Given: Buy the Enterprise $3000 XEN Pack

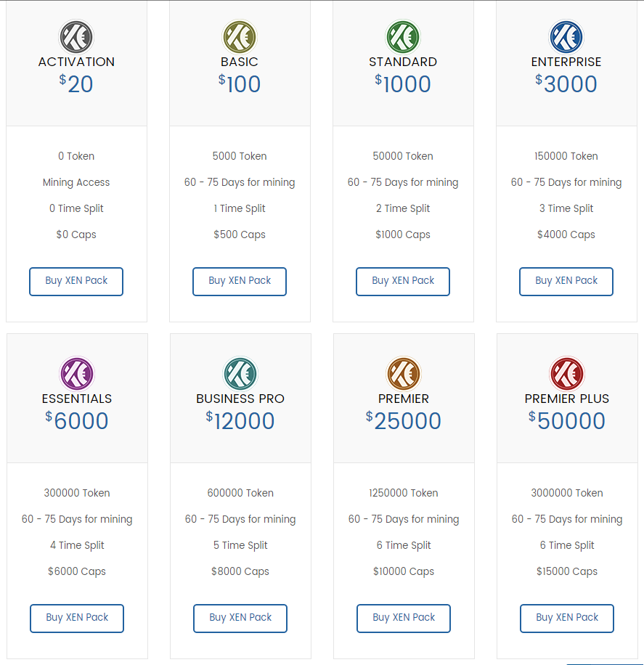Looking at the screenshot, I should click(x=566, y=281).
